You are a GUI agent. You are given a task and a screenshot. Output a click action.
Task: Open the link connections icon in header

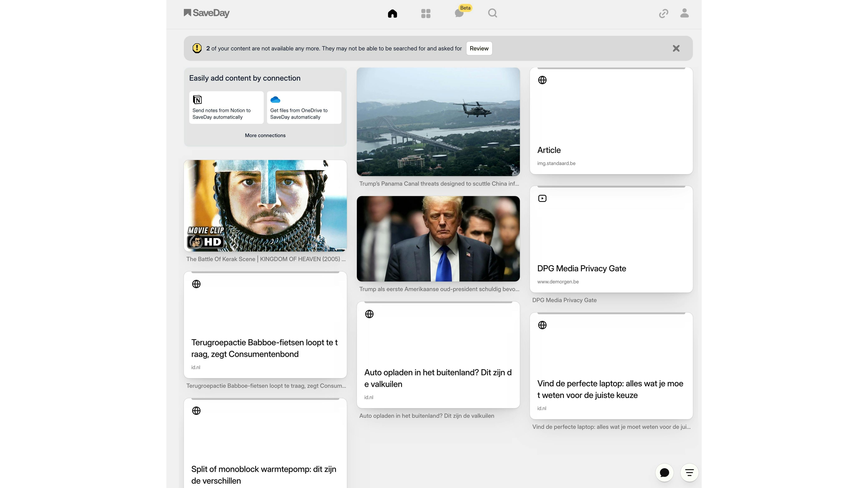coord(664,14)
